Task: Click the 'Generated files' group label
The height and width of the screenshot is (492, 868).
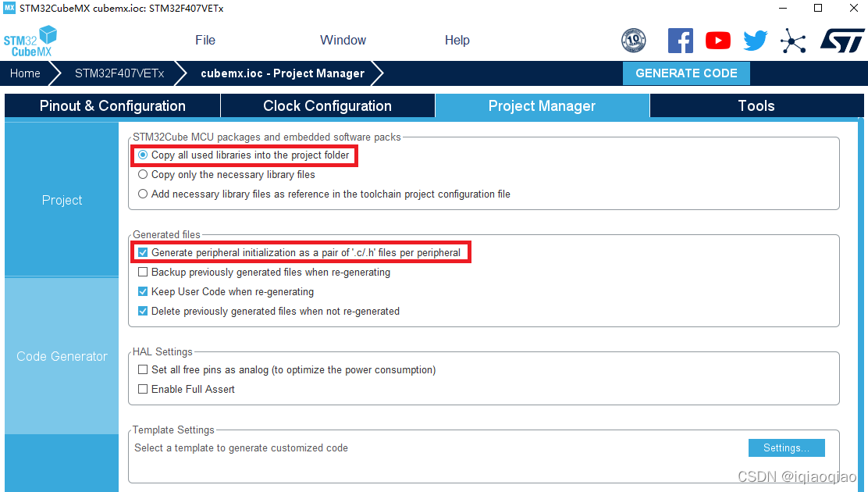Action: [x=166, y=234]
